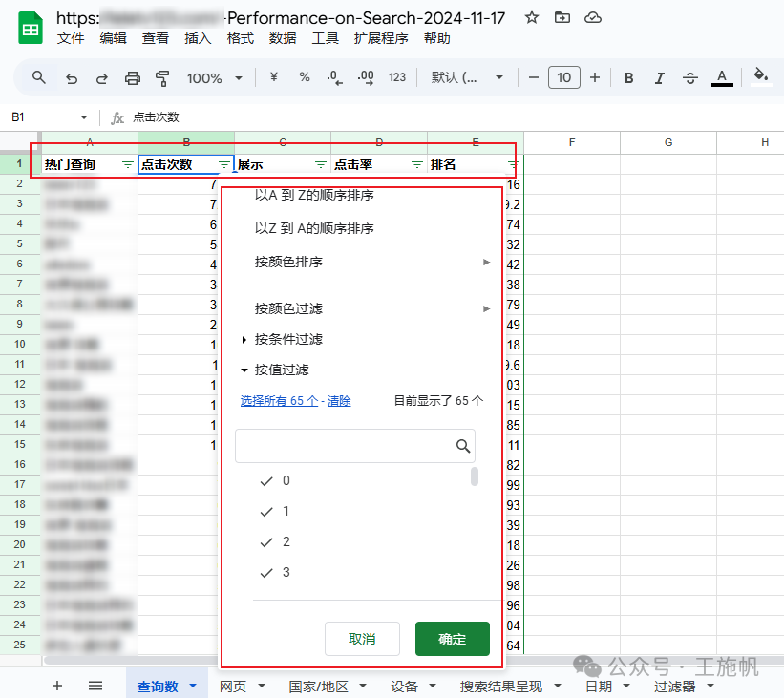784x698 pixels.
Task: Click the fx formula icon
Action: click(x=117, y=117)
